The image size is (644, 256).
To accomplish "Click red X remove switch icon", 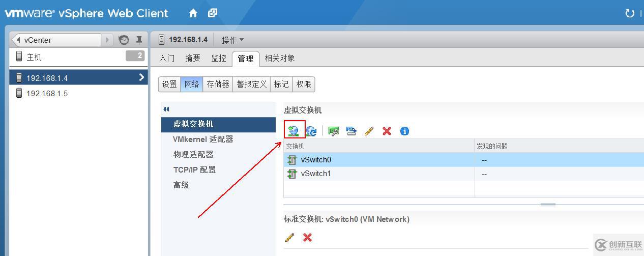I will [x=387, y=131].
